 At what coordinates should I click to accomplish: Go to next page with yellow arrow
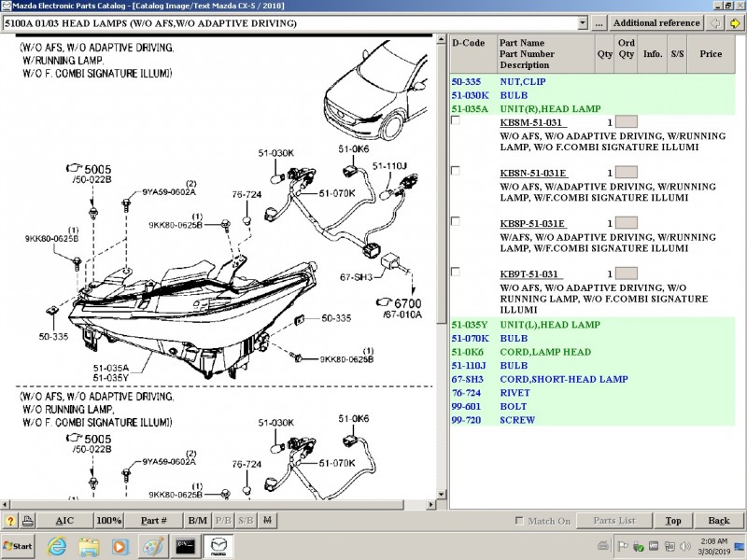pos(736,22)
